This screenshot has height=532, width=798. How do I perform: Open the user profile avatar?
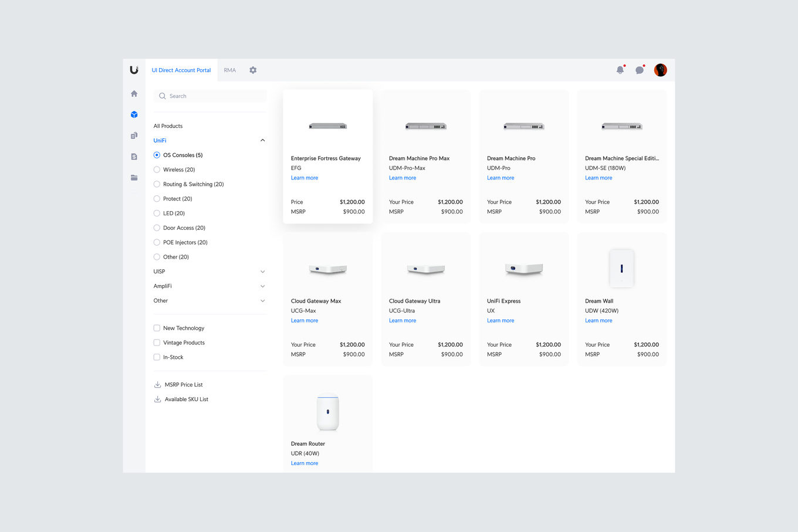(661, 70)
